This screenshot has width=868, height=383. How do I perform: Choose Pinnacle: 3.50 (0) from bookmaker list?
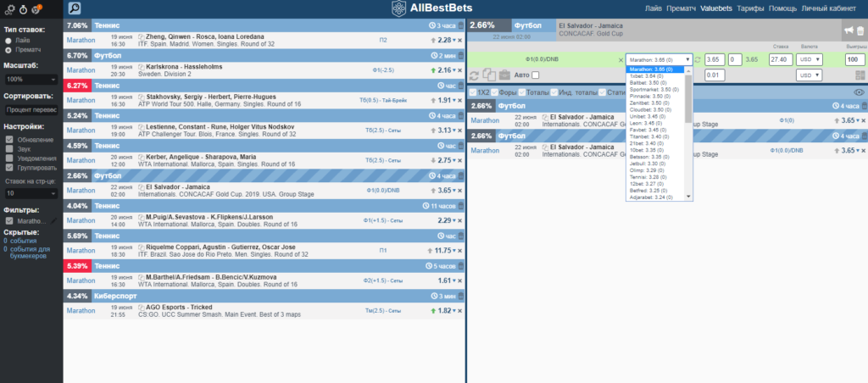(655, 96)
